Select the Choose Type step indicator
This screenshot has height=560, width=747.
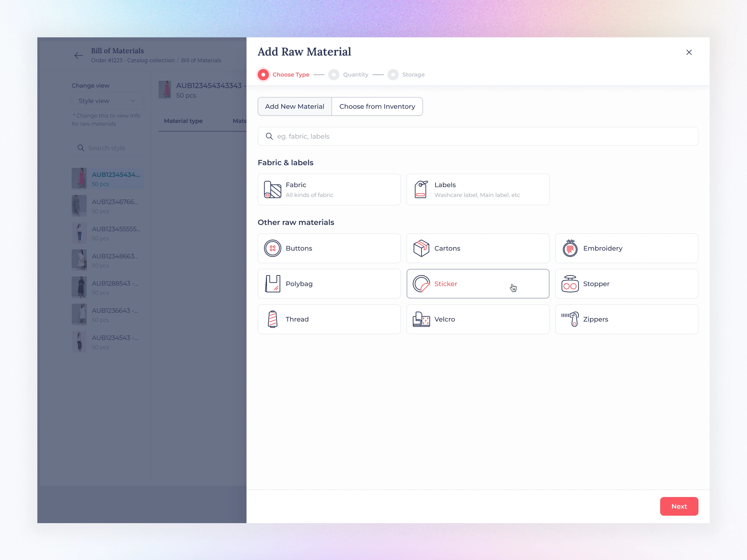[x=263, y=75]
